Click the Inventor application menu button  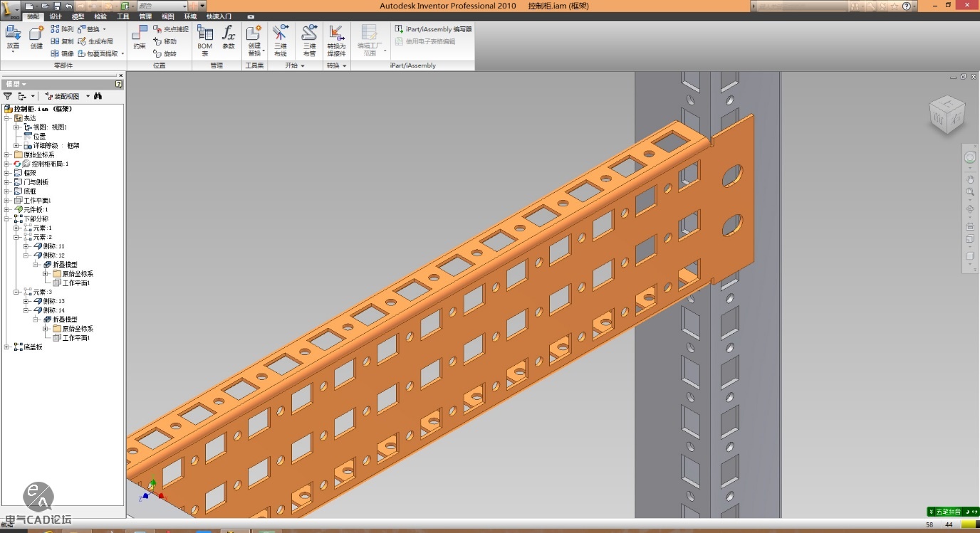tap(10, 9)
